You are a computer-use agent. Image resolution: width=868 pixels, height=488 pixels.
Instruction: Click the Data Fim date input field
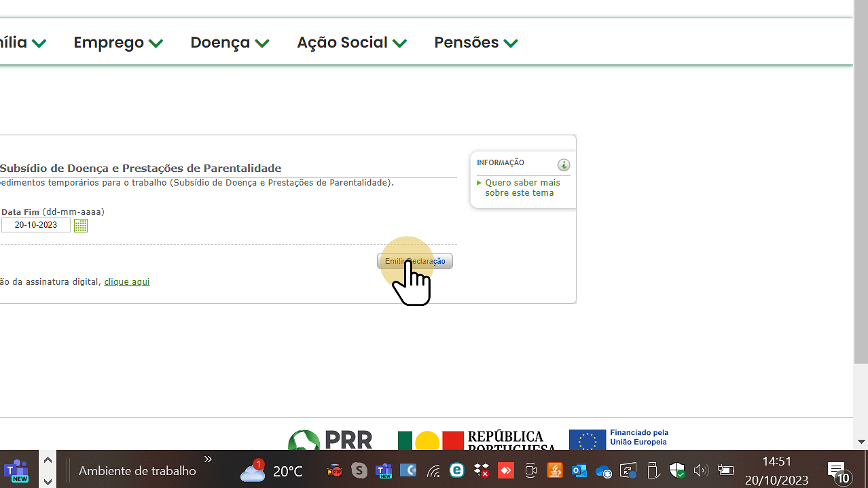click(x=36, y=225)
